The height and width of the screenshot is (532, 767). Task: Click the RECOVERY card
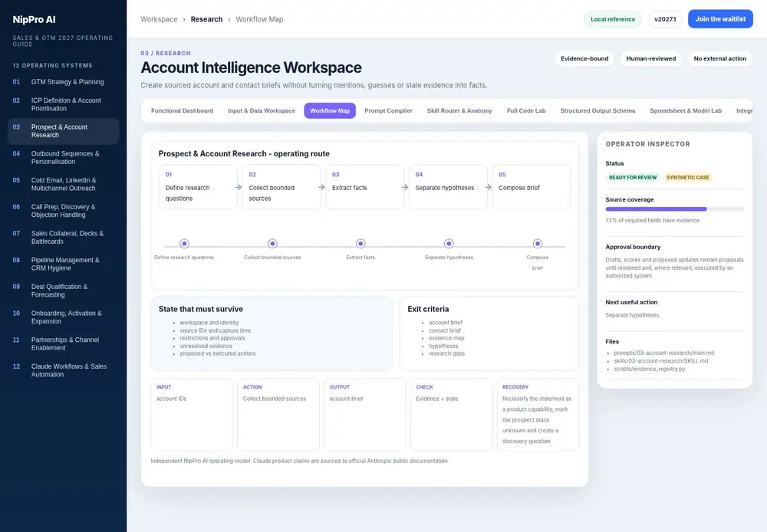tap(538, 414)
